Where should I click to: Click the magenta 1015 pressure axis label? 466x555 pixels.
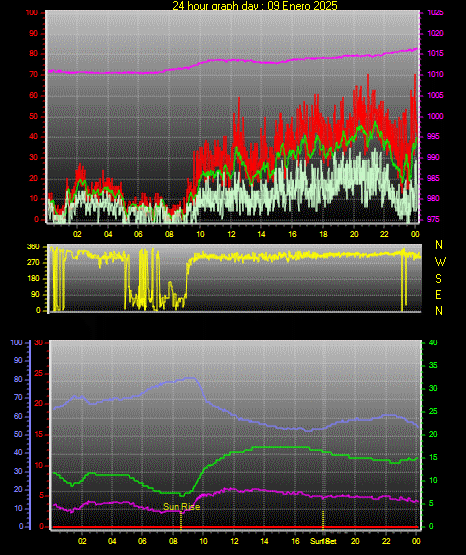tap(435, 53)
